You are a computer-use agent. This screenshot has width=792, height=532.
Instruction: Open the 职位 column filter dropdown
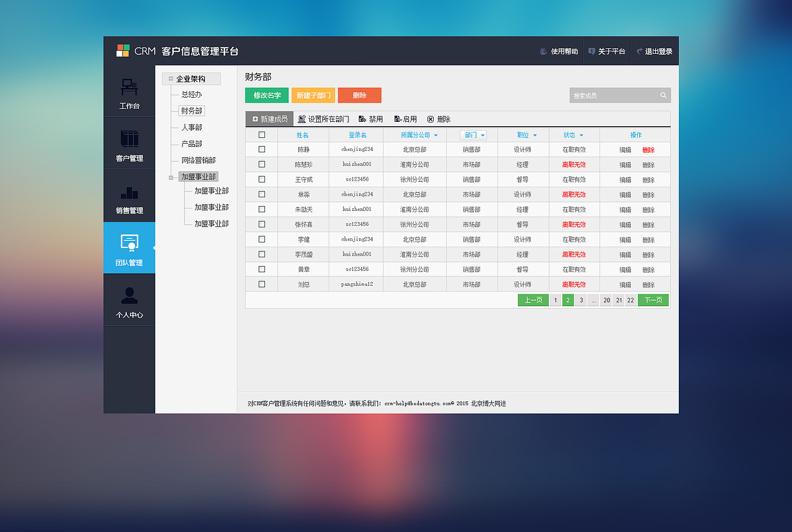[535, 135]
